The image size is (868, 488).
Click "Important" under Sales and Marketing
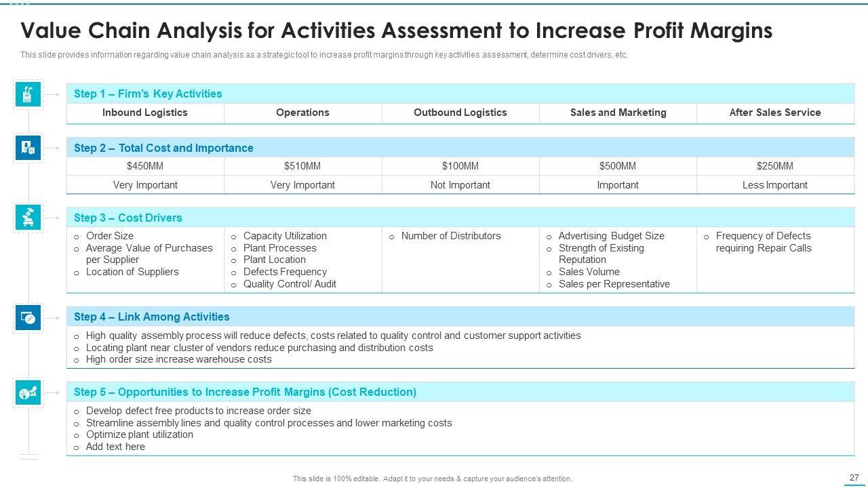[x=618, y=185]
